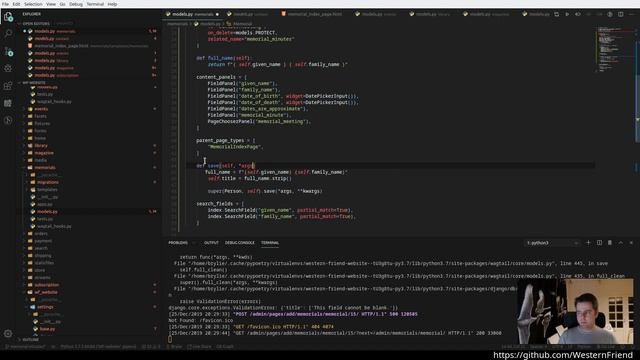The image size is (640, 360).
Task: Kill the terminal with trash icon
Action: [610, 242]
